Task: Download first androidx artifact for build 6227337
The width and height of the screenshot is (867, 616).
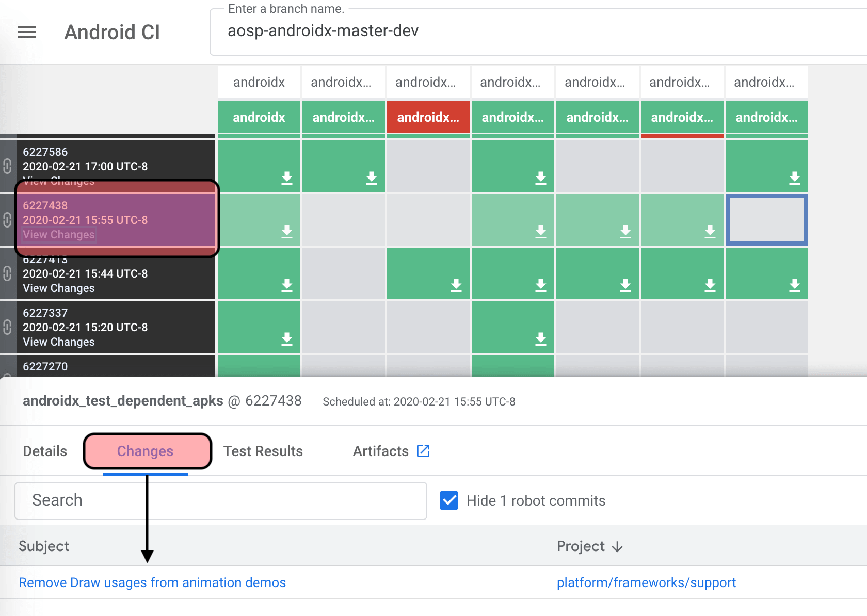Action: (x=286, y=338)
